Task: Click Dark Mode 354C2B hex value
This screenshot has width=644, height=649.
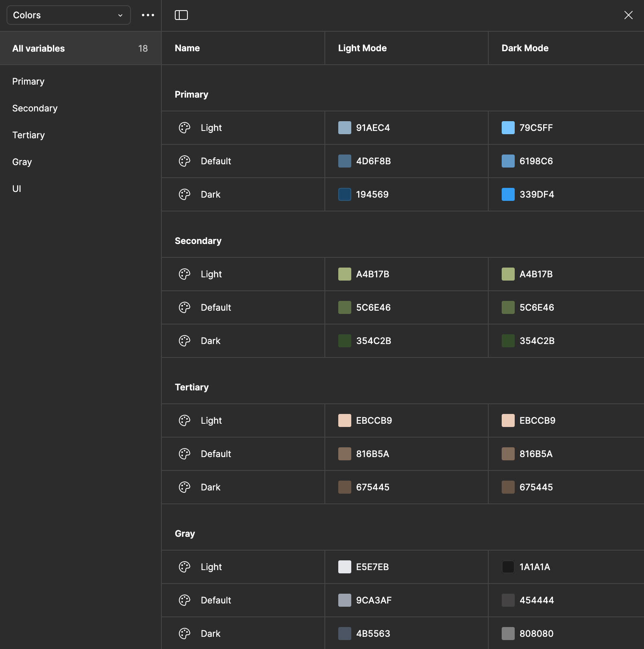Action: click(537, 341)
